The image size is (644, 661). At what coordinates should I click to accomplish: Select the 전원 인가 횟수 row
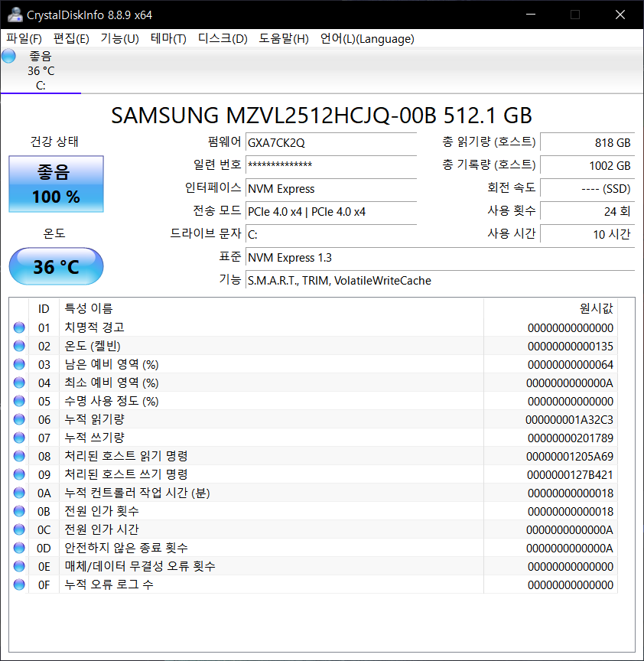[x=314, y=511]
